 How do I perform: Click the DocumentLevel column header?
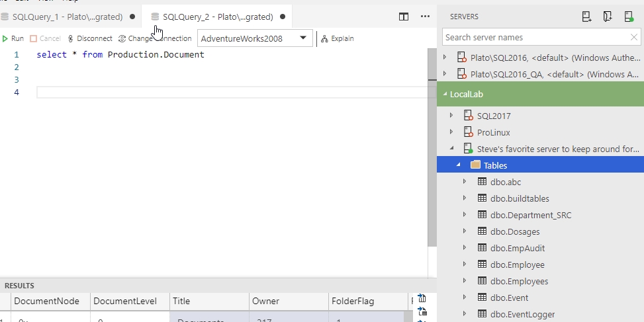pos(130,301)
